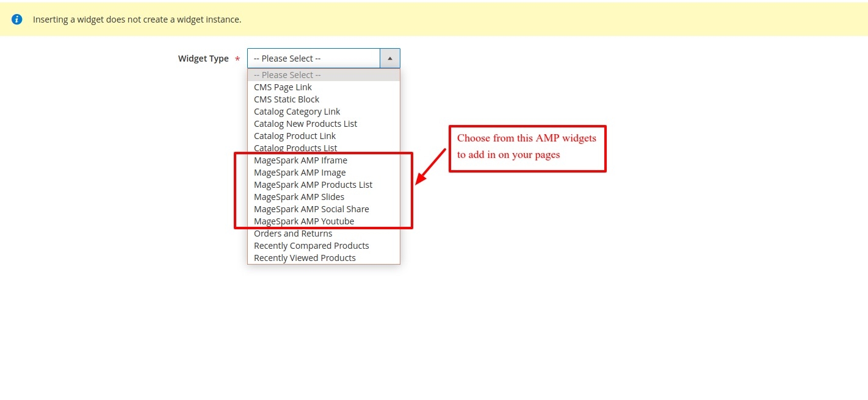Choose MageSpark AMP Youtube widget

(324, 221)
